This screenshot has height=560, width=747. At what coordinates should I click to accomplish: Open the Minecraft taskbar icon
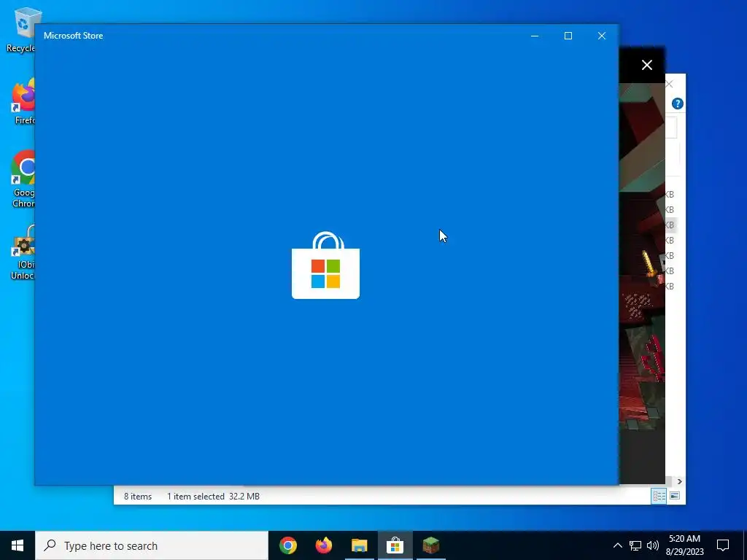(x=430, y=545)
